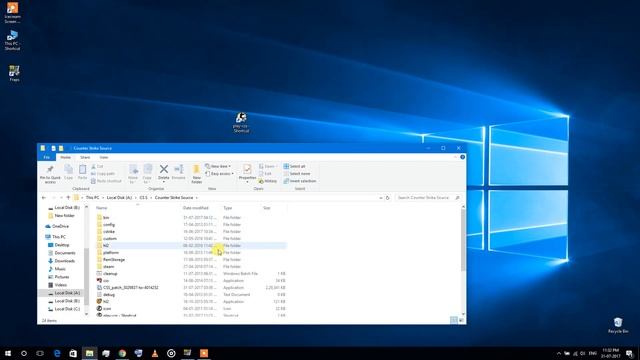Refresh the Counter Strike Source folder

[x=388, y=198]
